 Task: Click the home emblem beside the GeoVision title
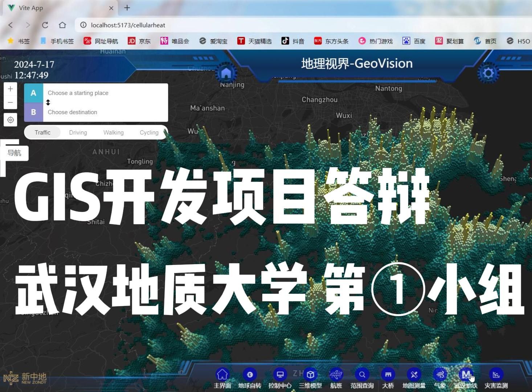pyautogui.click(x=226, y=73)
